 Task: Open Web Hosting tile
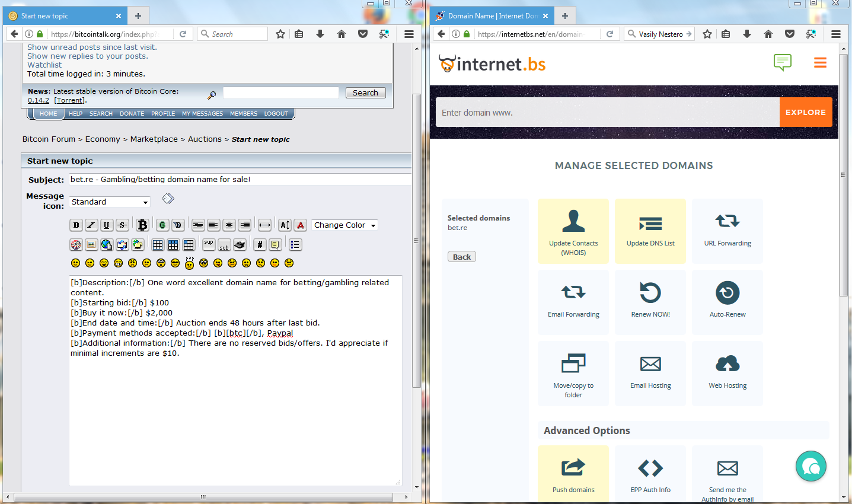point(727,374)
